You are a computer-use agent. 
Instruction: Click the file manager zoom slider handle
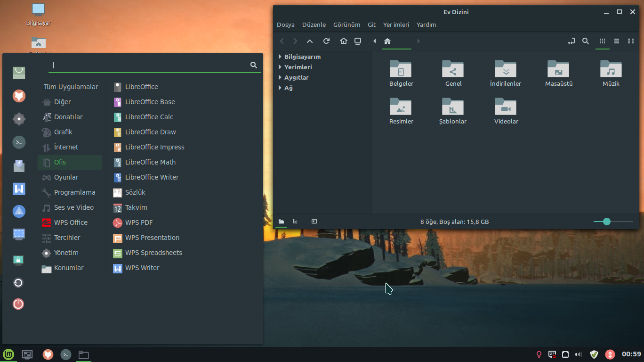[607, 222]
